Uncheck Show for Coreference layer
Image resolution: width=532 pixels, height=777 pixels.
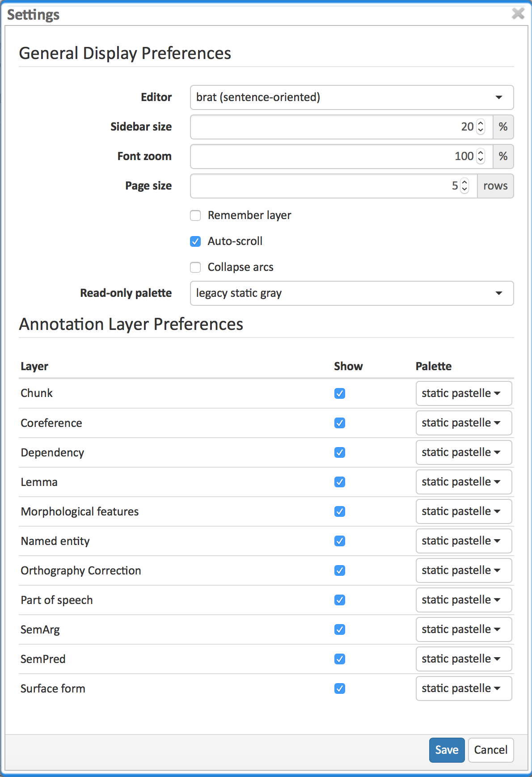pyautogui.click(x=340, y=423)
